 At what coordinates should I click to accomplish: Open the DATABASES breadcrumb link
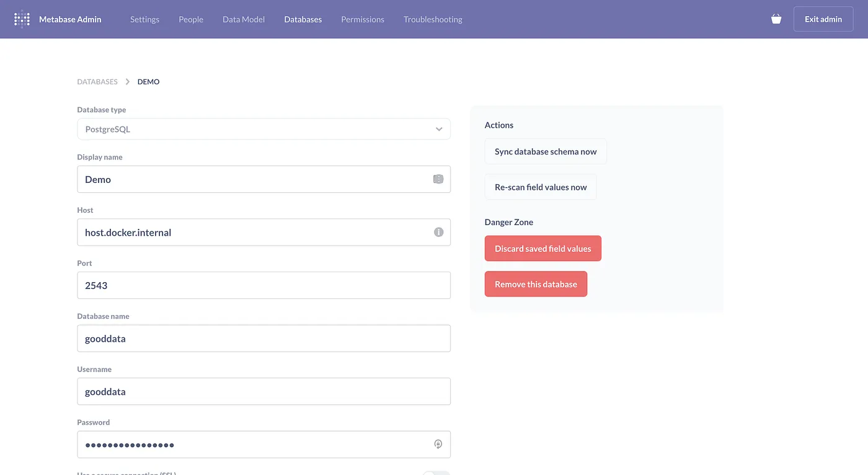coord(97,81)
